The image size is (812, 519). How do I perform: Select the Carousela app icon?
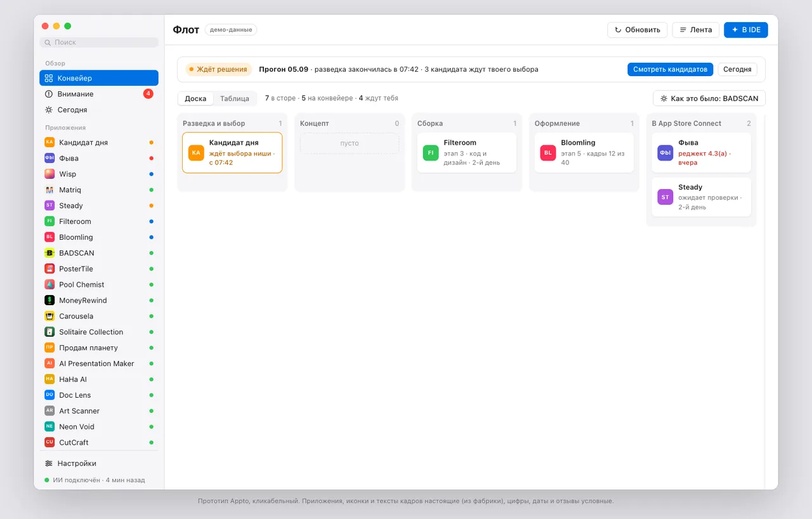(49, 316)
